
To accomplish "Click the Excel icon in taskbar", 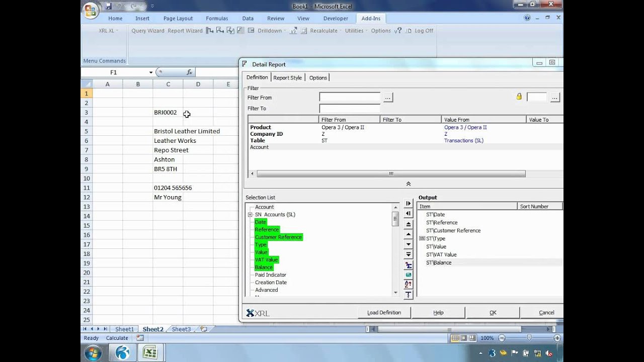I will pos(150,352).
